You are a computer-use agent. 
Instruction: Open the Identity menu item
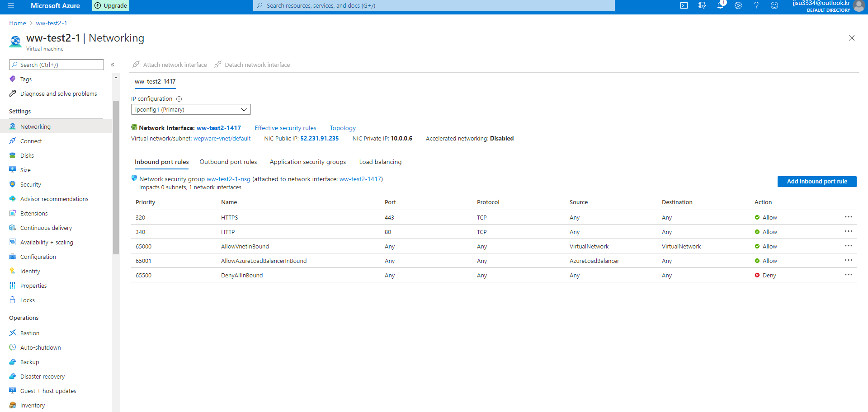30,271
